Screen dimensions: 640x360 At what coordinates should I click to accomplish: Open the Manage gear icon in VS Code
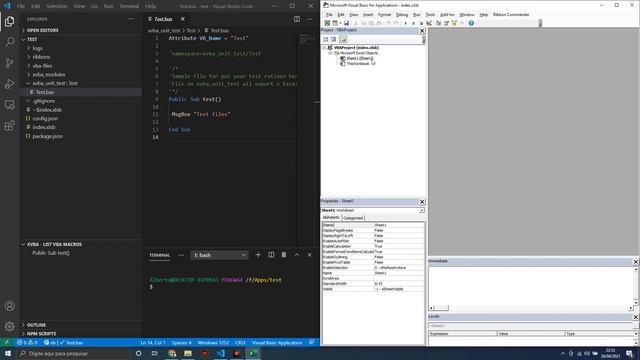point(9,326)
